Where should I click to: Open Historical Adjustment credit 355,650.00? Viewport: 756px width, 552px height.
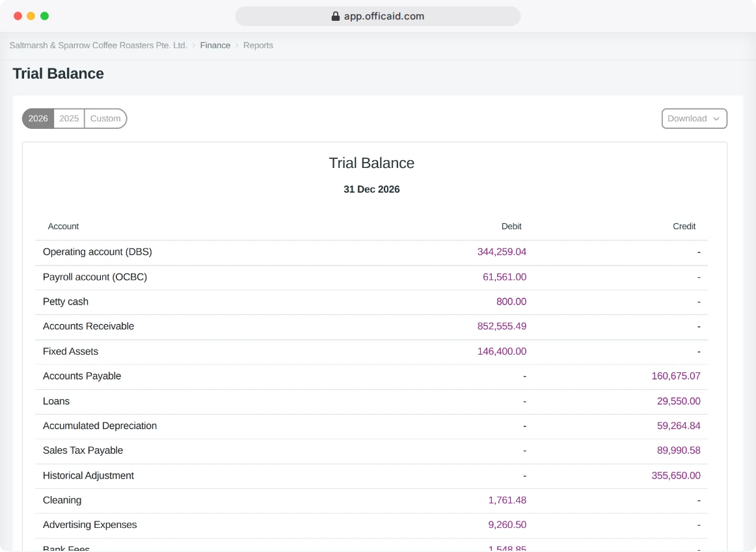point(676,475)
